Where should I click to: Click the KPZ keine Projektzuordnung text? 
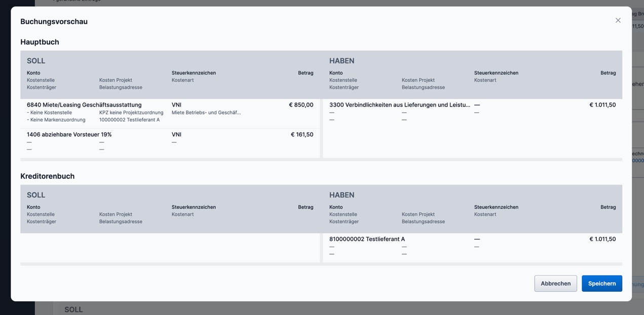pyautogui.click(x=131, y=113)
